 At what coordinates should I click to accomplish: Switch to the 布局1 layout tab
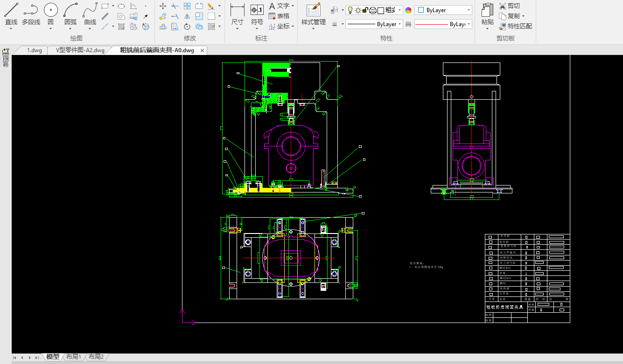pos(73,357)
